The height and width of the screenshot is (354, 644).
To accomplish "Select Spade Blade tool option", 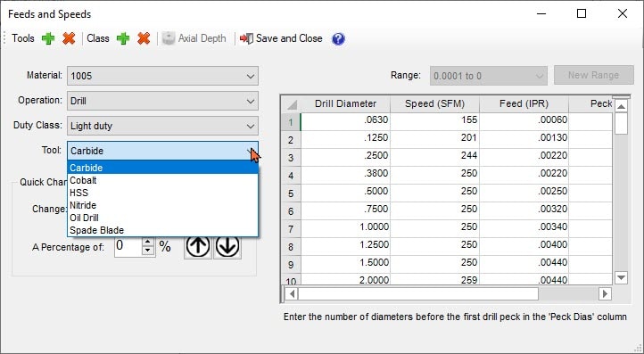I will click(x=162, y=230).
